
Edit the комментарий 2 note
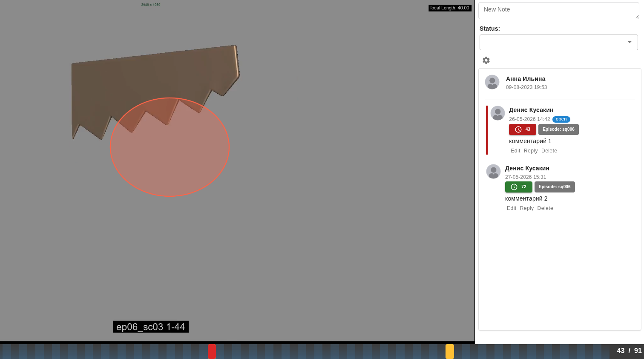tap(512, 208)
